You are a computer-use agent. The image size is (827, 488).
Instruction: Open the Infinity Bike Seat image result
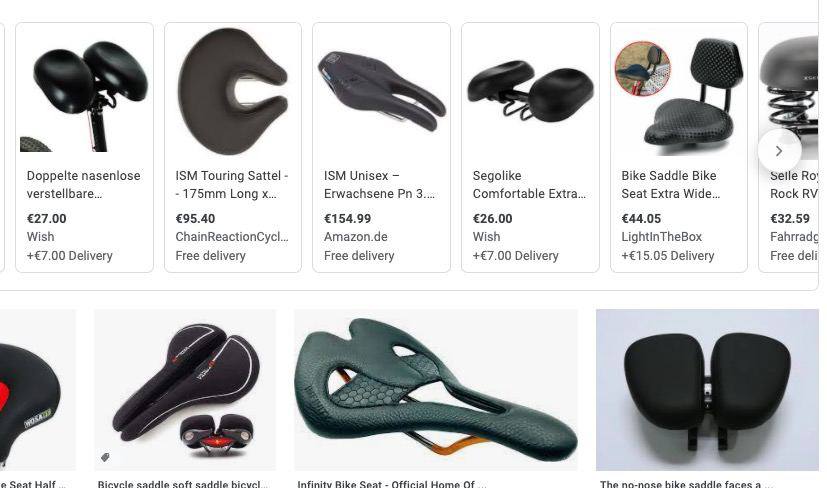coord(436,390)
